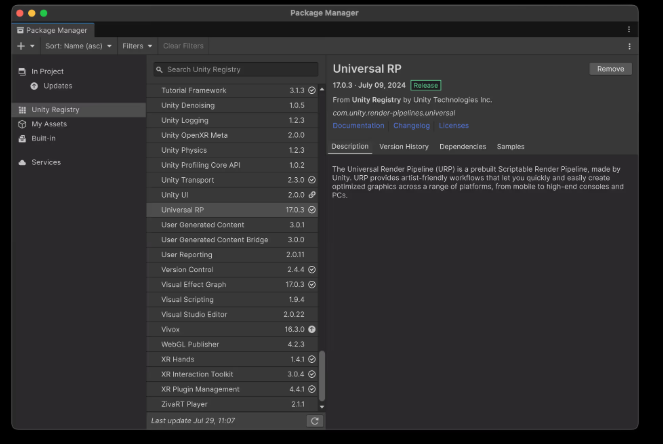The height and width of the screenshot is (444, 663).
Task: Click the My Assets box icon
Action: (22, 124)
